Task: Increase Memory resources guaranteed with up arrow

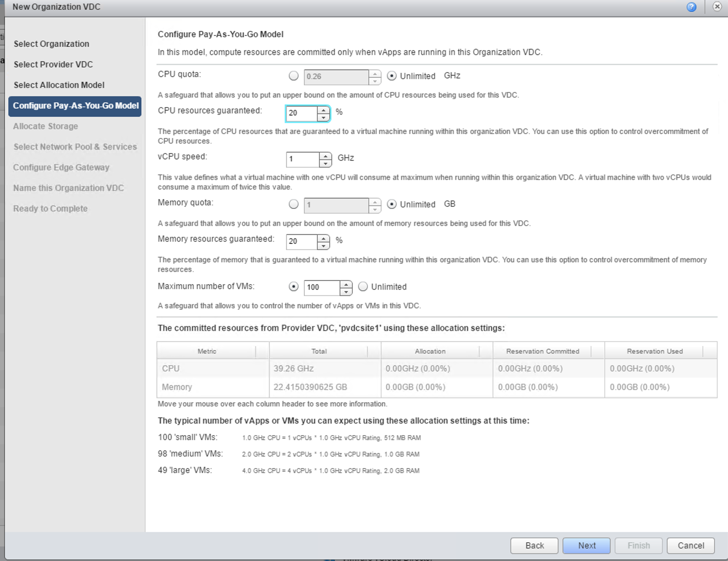Action: point(323,238)
